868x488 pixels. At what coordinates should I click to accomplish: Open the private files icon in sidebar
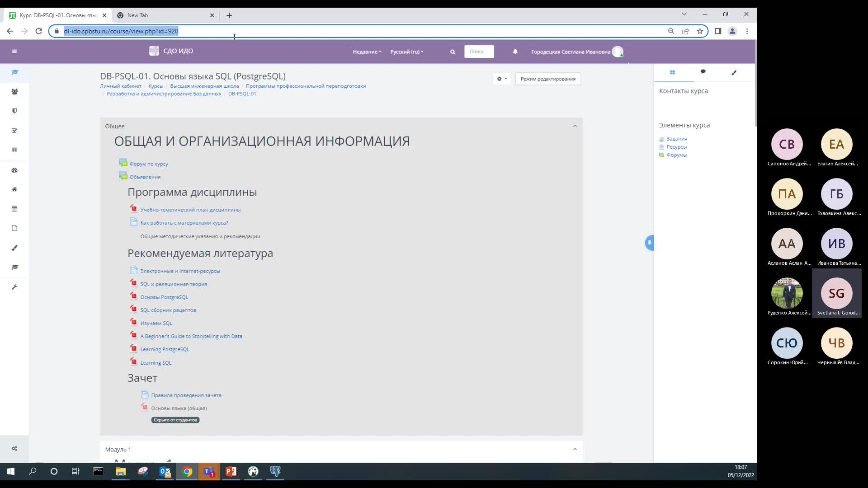point(14,228)
